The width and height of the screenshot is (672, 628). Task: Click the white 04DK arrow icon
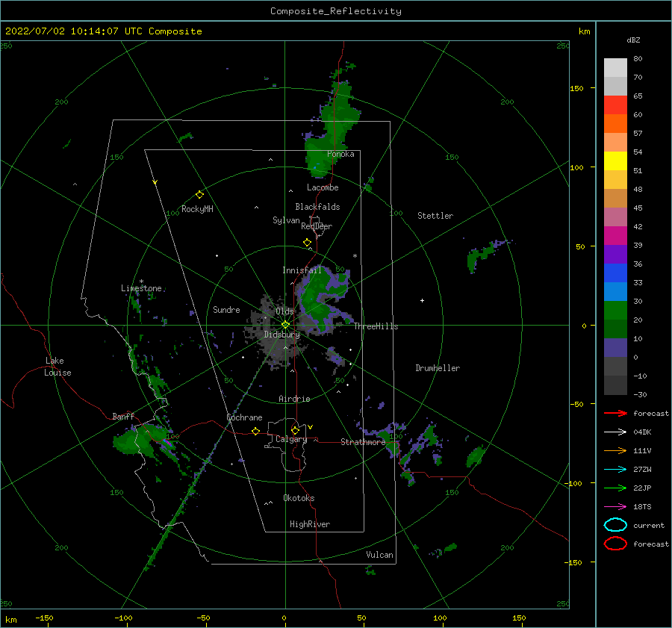[615, 432]
